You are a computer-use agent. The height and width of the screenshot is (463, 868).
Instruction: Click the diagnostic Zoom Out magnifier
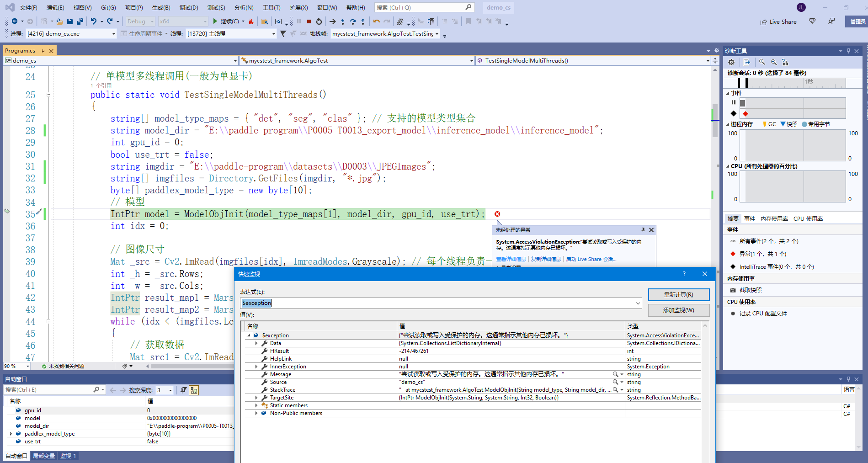(774, 62)
